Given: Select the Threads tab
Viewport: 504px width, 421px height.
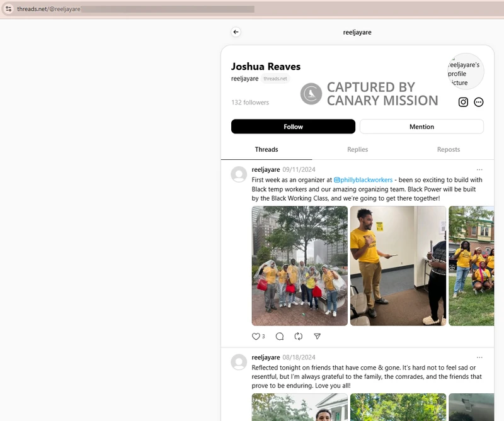Looking at the screenshot, I should pyautogui.click(x=266, y=149).
